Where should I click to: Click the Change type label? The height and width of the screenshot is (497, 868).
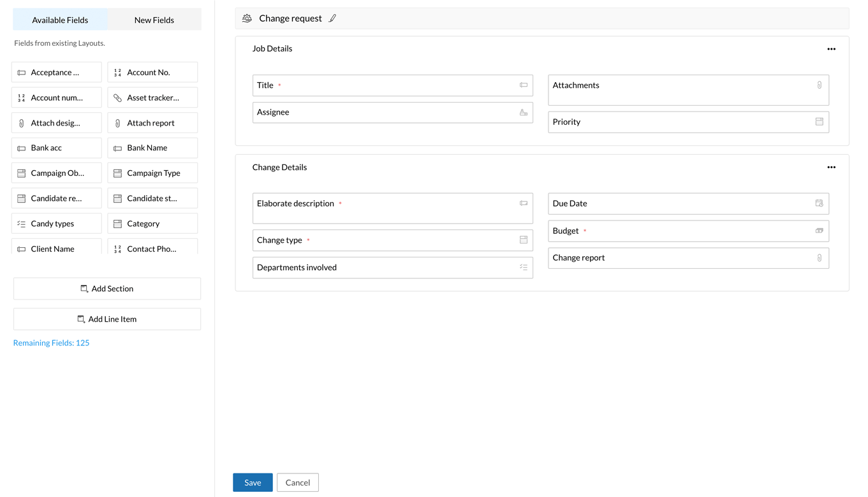pos(279,240)
